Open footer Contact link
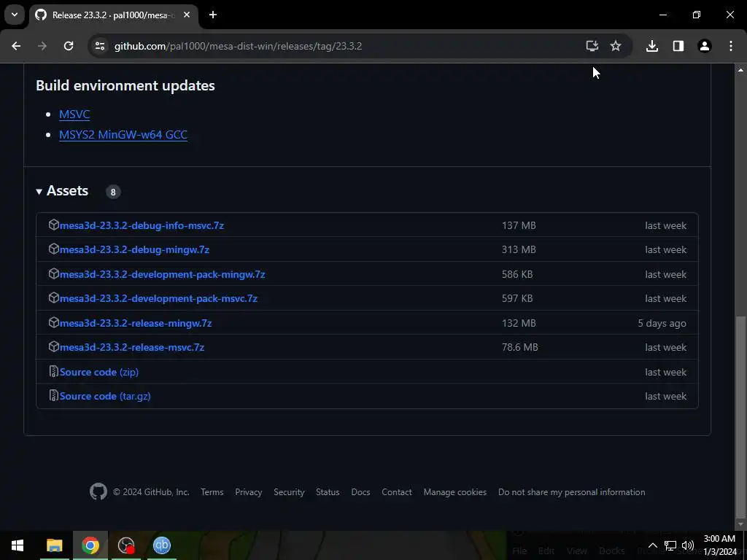The height and width of the screenshot is (560, 747). 396,492
